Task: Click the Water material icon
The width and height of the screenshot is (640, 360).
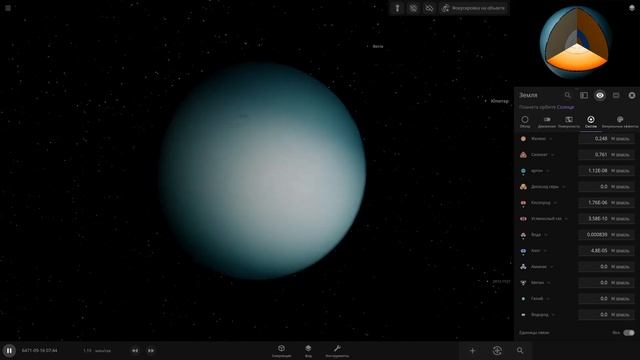Action: point(523,235)
